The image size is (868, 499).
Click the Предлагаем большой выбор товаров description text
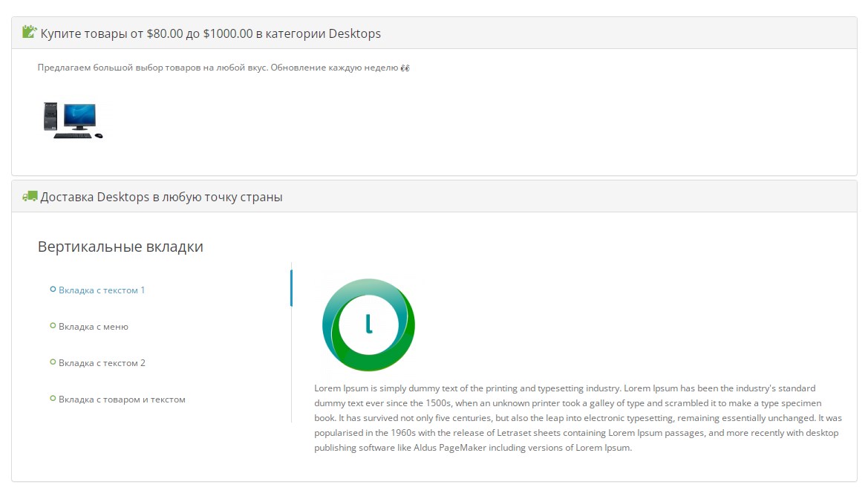point(218,68)
